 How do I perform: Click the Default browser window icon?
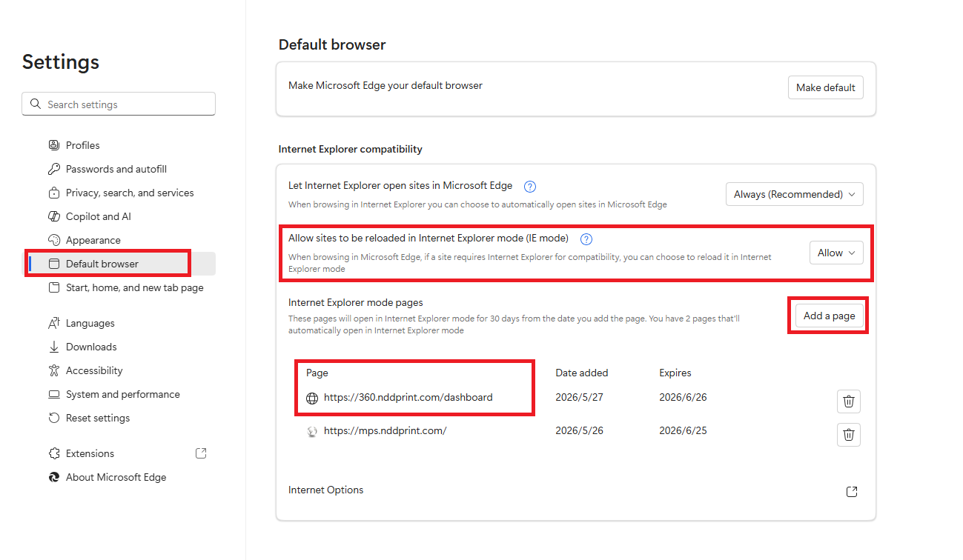pyautogui.click(x=53, y=264)
